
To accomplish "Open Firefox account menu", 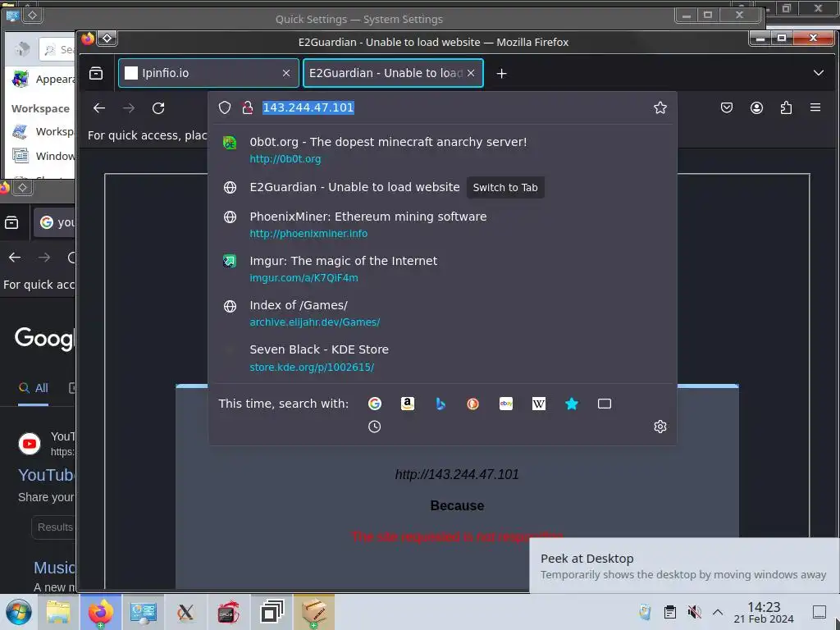I will [756, 107].
